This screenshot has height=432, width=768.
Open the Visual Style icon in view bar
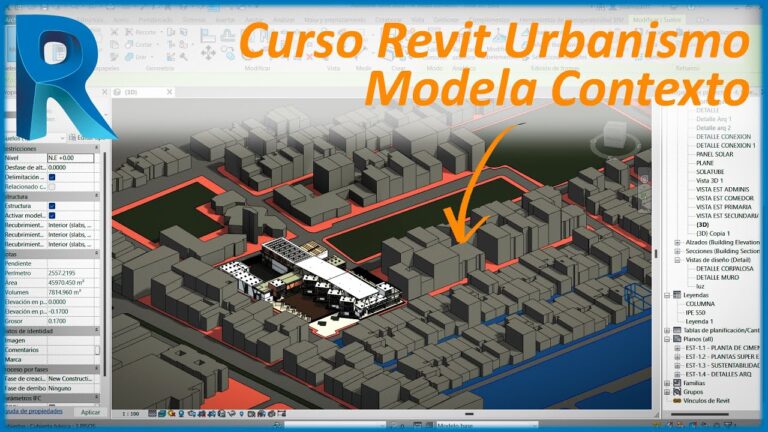click(162, 414)
